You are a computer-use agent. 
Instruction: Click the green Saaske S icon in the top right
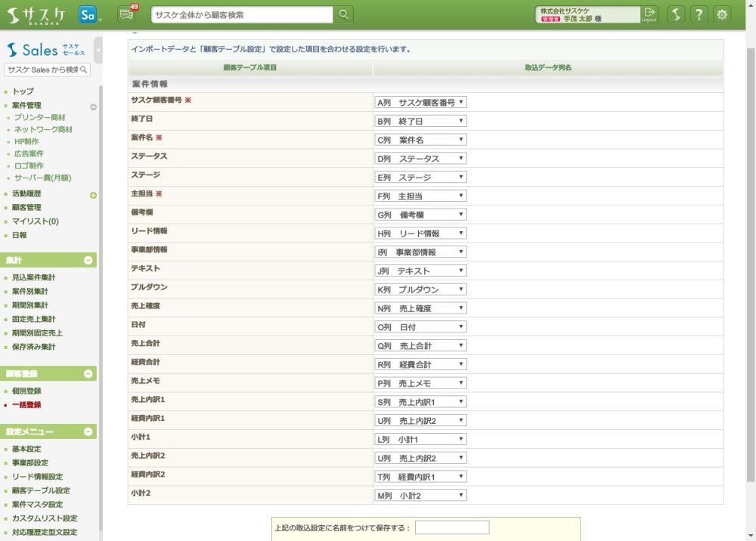677,14
